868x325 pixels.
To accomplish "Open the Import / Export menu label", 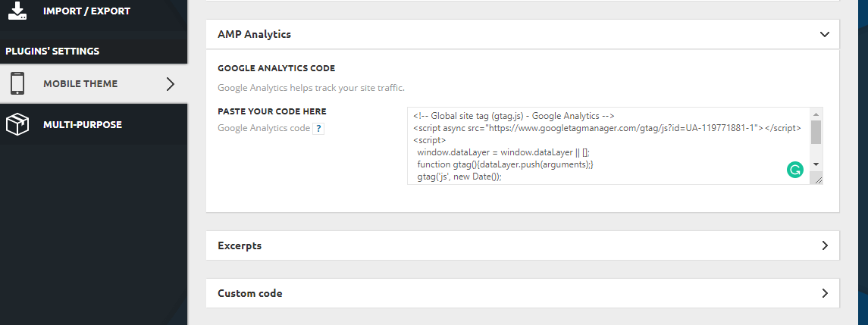I will pyautogui.click(x=87, y=11).
